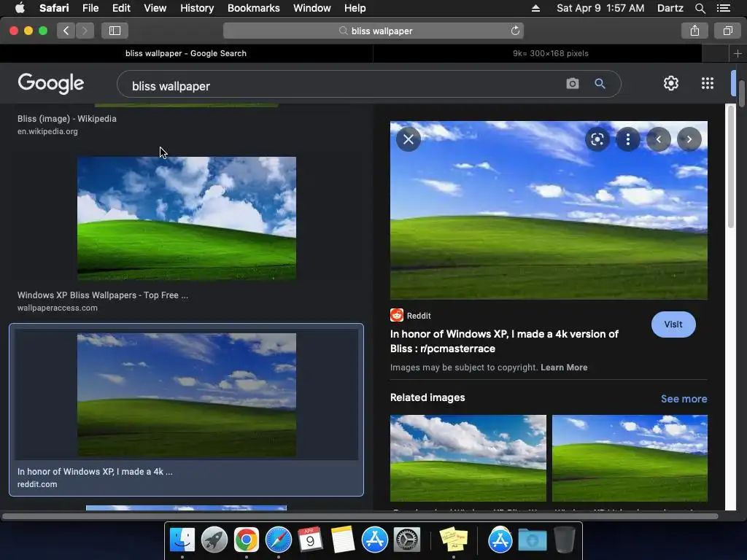Open Bliss (image) - Wikipedia result
747x560 pixels.
pyautogui.click(x=66, y=119)
